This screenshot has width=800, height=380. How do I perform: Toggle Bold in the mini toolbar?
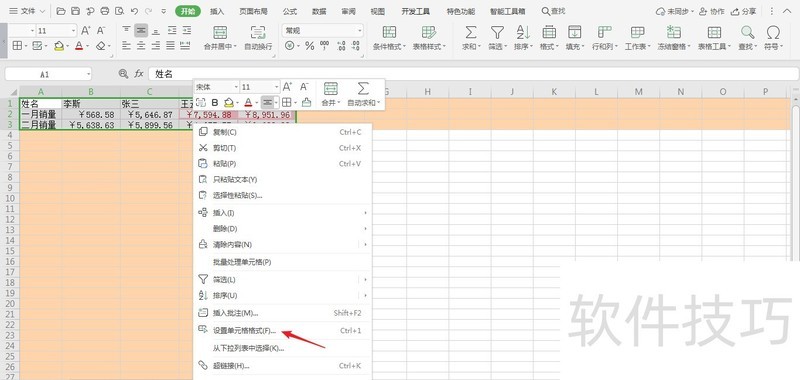click(x=215, y=103)
